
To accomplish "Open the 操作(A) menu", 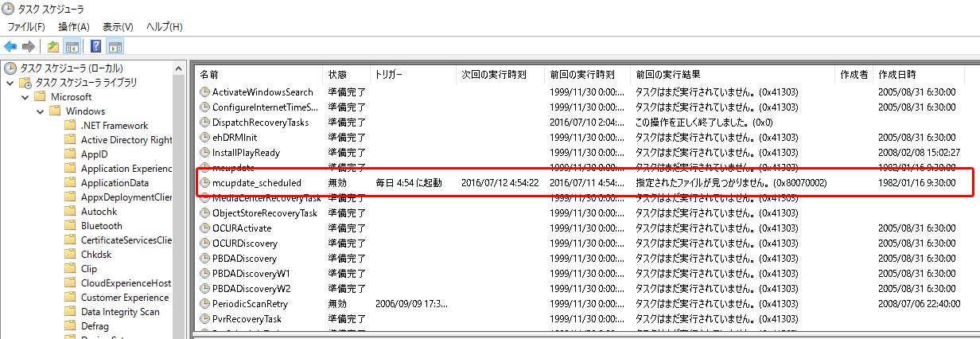I will click(74, 27).
